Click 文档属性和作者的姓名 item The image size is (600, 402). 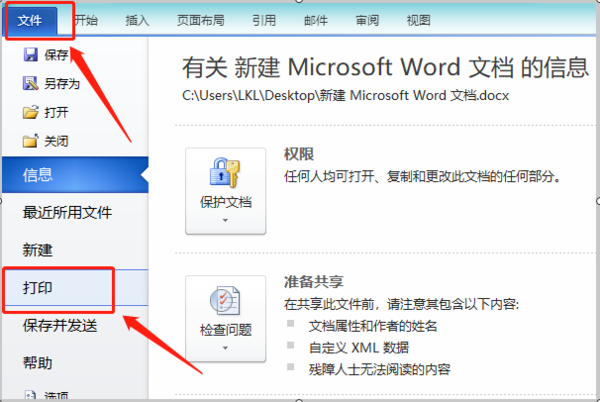click(373, 326)
